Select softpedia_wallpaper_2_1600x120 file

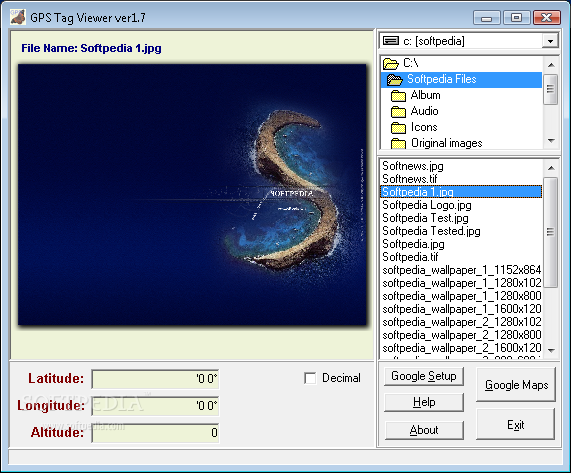pyautogui.click(x=462, y=348)
